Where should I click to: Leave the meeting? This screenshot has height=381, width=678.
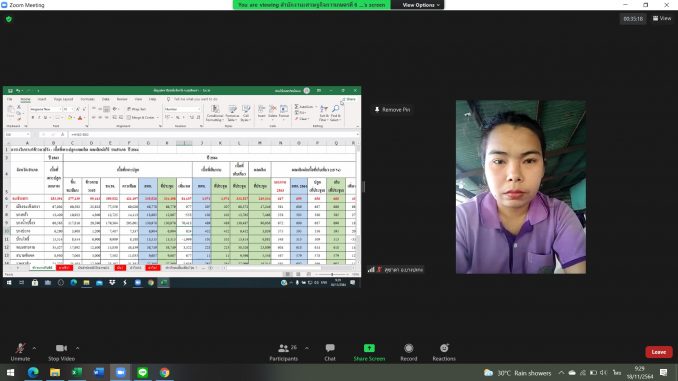pos(659,352)
